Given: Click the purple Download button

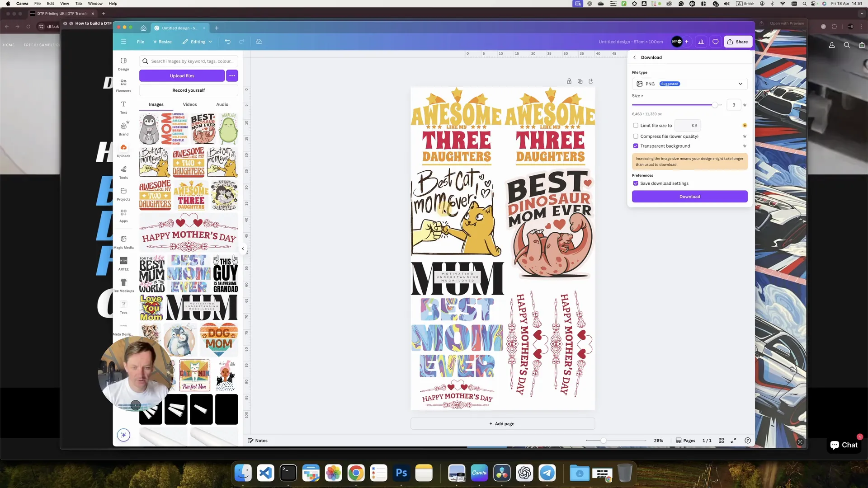Looking at the screenshot, I should pos(689,197).
